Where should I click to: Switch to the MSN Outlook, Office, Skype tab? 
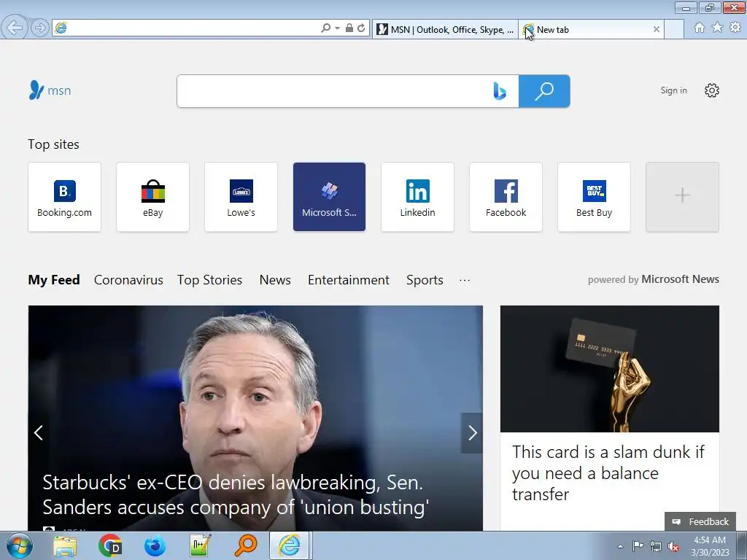click(x=445, y=29)
